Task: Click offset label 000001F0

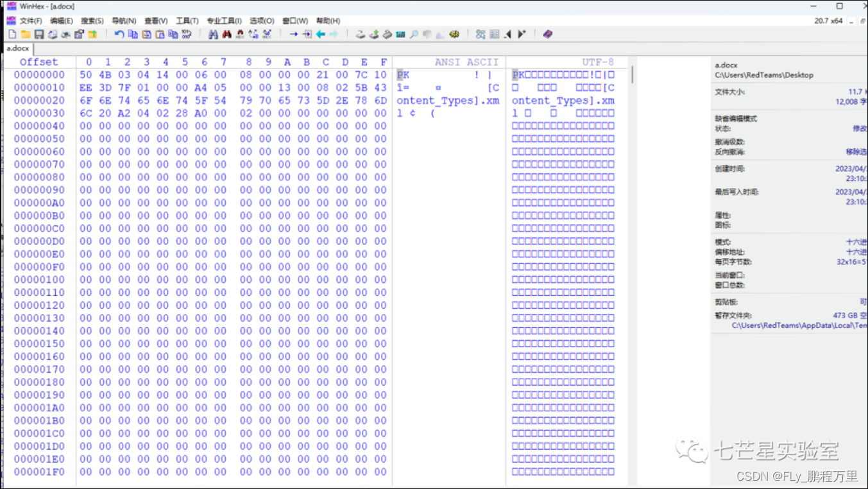Action: [x=39, y=472]
